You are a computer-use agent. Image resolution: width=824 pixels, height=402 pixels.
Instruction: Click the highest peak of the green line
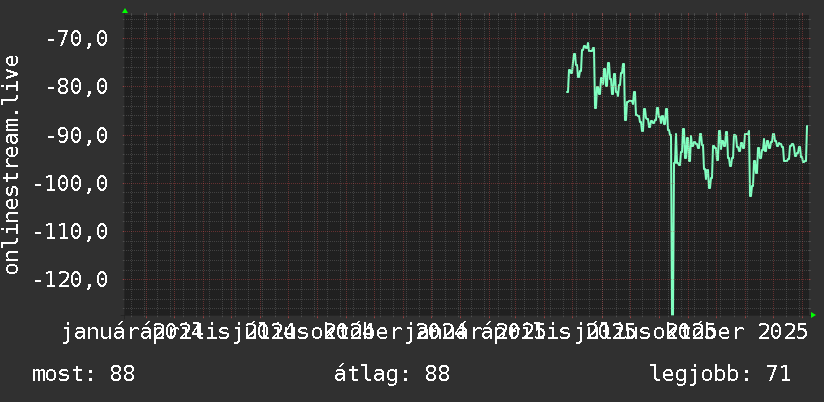point(588,44)
